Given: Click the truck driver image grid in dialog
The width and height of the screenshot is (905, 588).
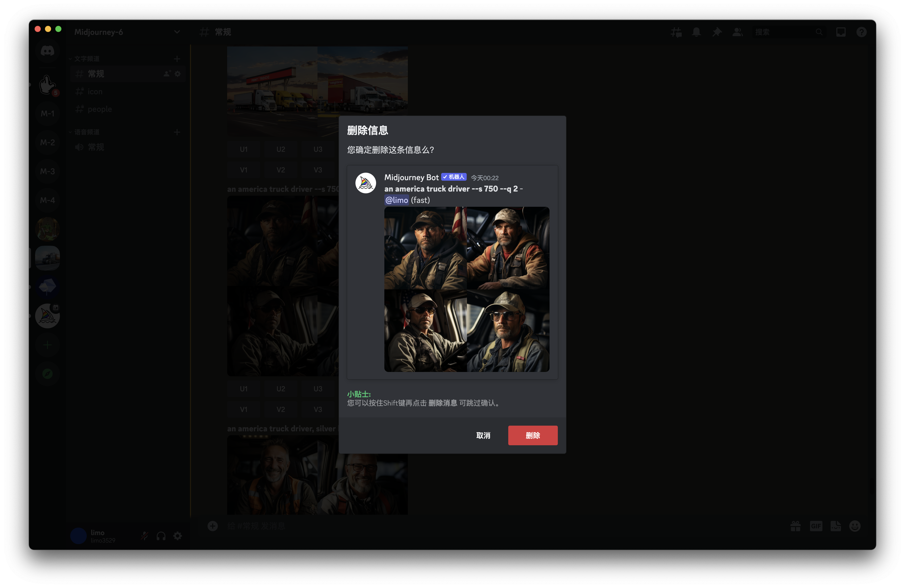Looking at the screenshot, I should point(467,289).
